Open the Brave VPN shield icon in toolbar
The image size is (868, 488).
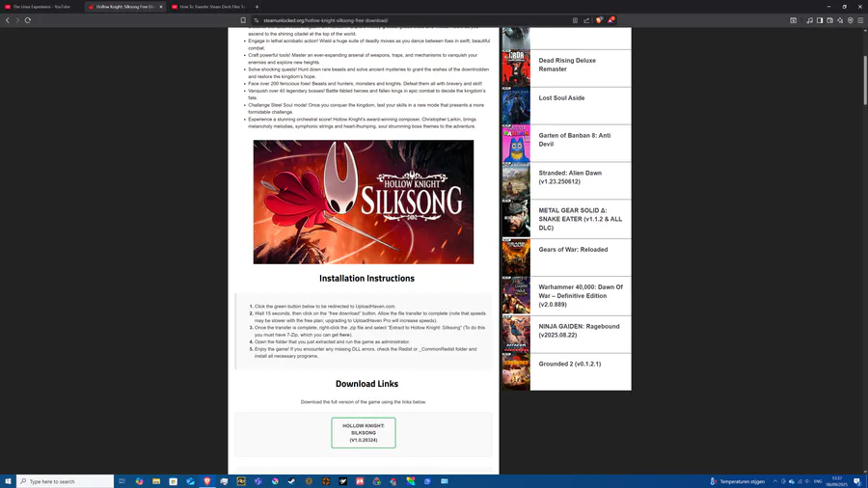click(x=851, y=20)
